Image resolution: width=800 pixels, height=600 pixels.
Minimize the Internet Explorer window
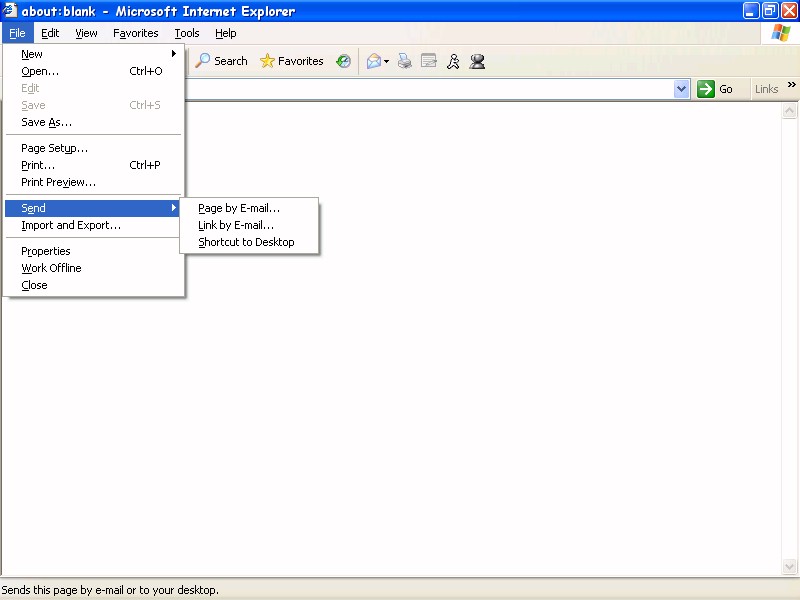(751, 11)
